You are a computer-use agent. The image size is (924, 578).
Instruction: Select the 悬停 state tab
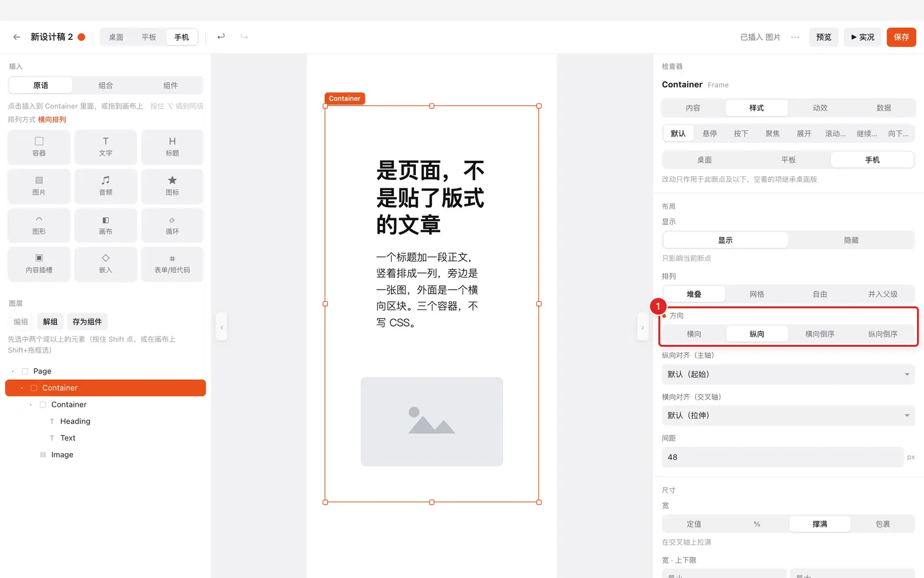coord(710,134)
